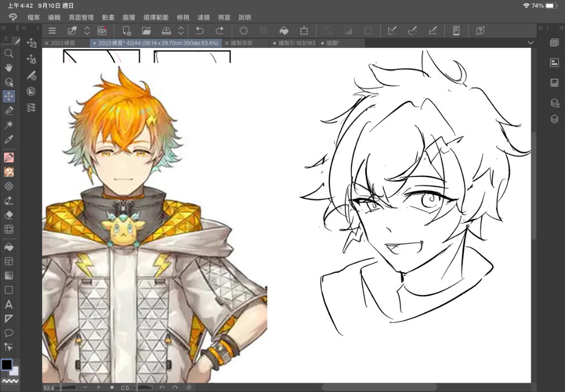
Task: Select the Zoom magnifier tool
Action: point(9,53)
